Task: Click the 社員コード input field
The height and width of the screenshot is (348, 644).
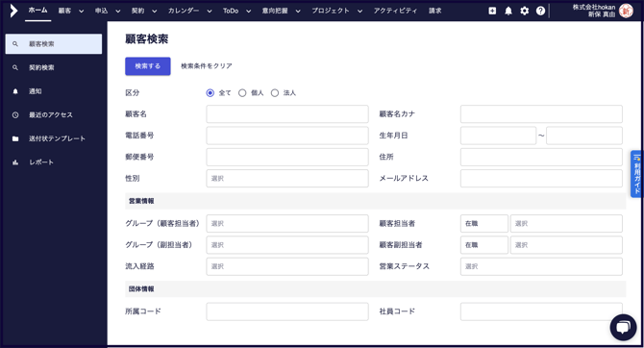Action: coord(541,311)
